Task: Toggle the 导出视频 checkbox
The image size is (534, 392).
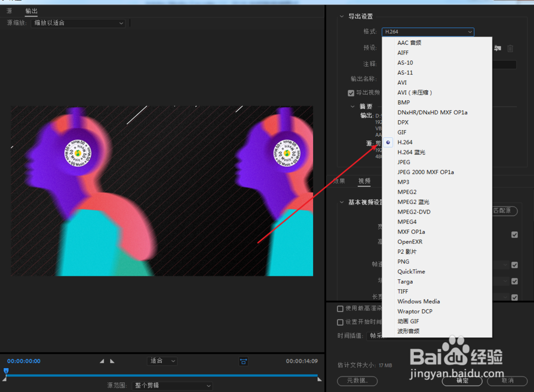Action: [x=351, y=93]
